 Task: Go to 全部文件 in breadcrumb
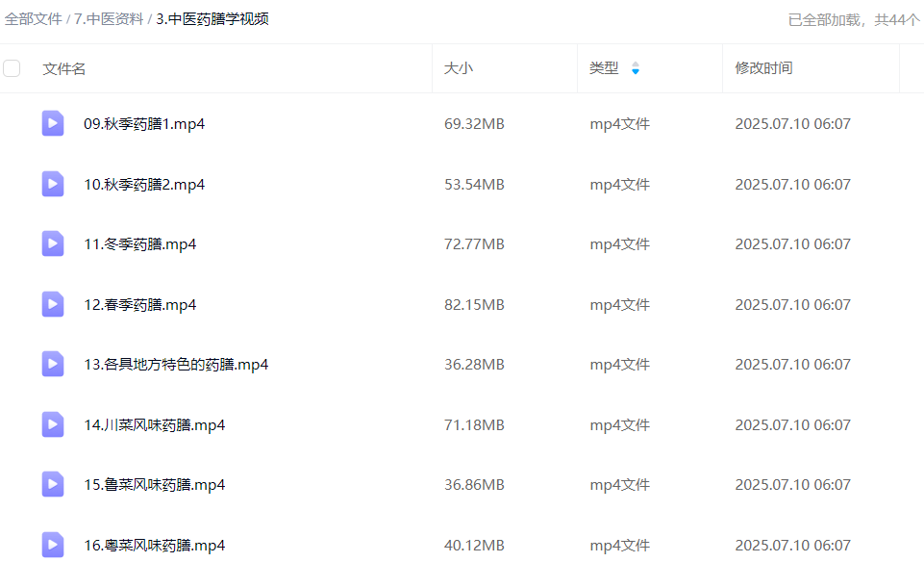click(33, 19)
